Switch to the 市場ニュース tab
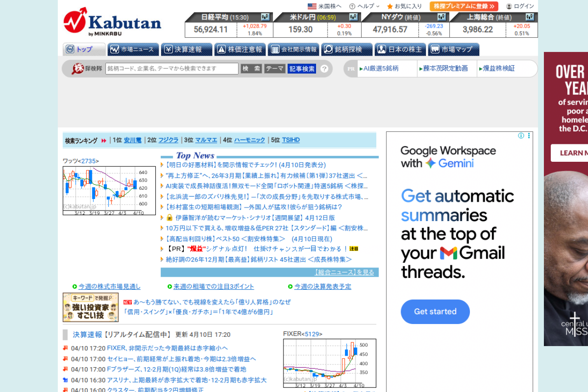Image resolution: width=588 pixels, height=392 pixels. click(134, 50)
